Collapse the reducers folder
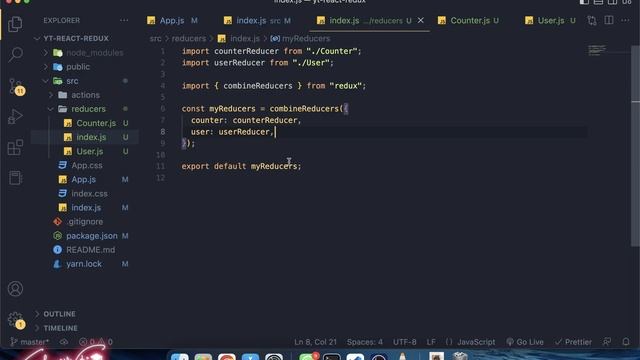This screenshot has height=360, width=640. pos(88,109)
